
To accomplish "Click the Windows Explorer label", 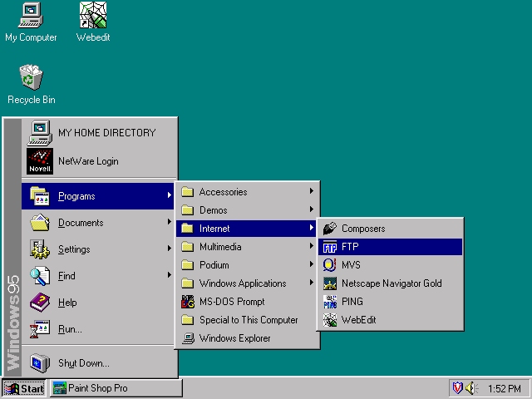I will pyautogui.click(x=234, y=338).
